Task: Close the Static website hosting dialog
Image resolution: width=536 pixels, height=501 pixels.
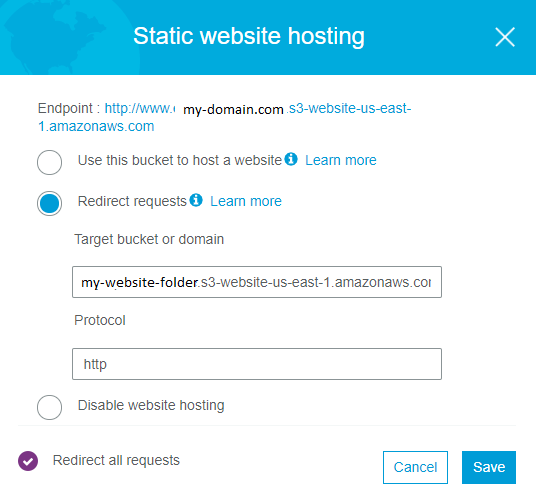Action: pos(505,37)
